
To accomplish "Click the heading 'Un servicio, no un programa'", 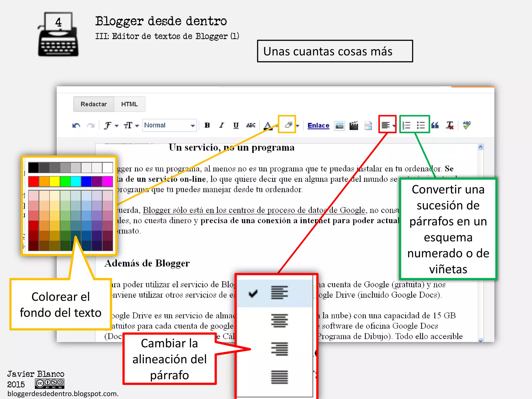I will click(231, 148).
